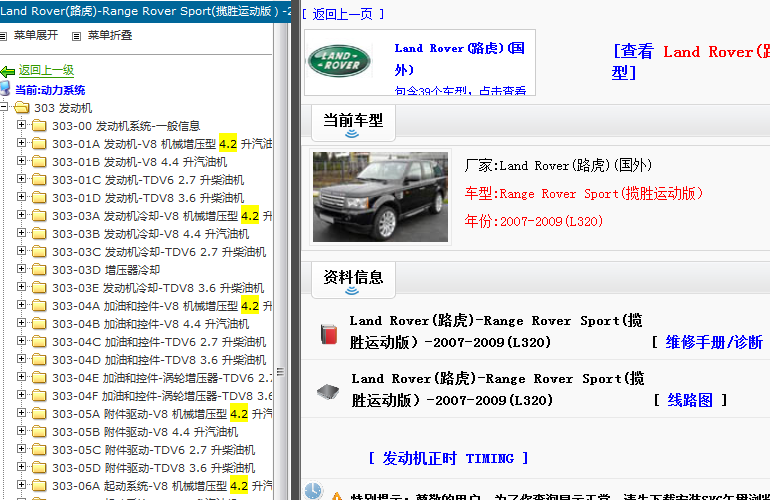Click the 当前:动力系统 label
Image resolution: width=770 pixels, height=500 pixels.
pos(50,90)
